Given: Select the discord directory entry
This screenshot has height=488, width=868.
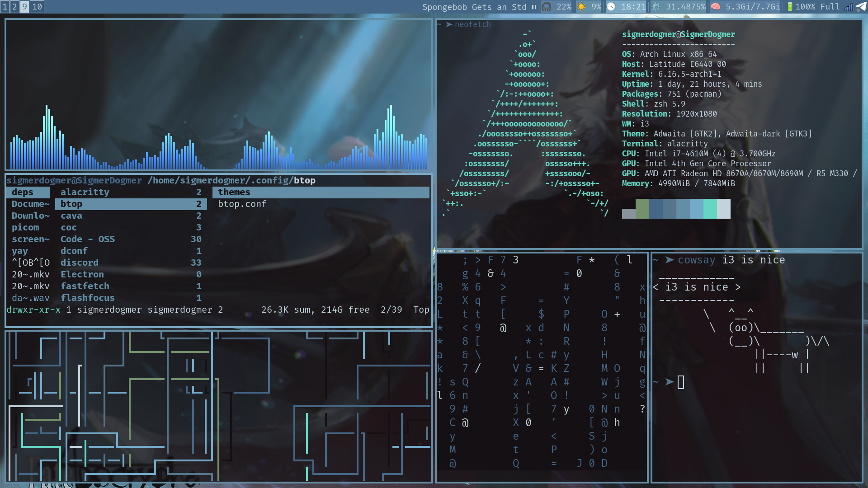Looking at the screenshot, I should (80, 263).
